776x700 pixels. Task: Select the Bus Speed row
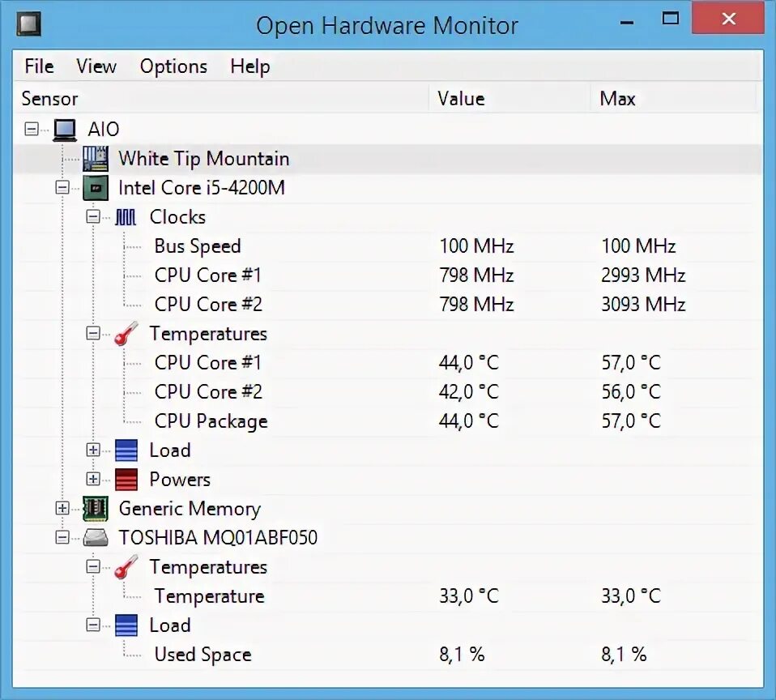[387, 246]
